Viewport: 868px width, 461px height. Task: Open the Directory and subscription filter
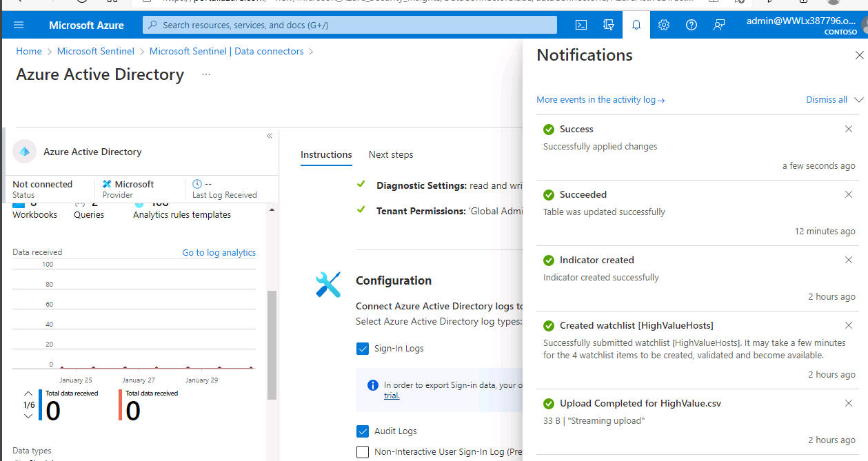point(609,25)
